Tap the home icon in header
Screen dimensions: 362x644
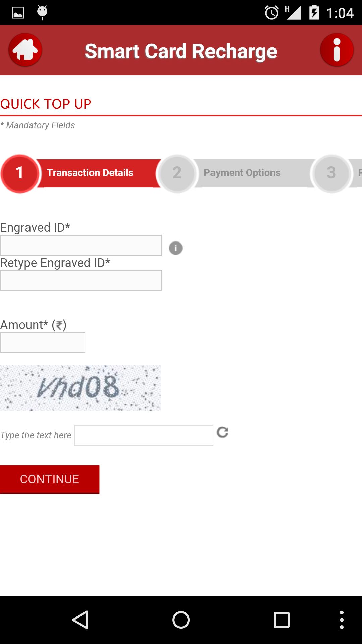[x=25, y=50]
